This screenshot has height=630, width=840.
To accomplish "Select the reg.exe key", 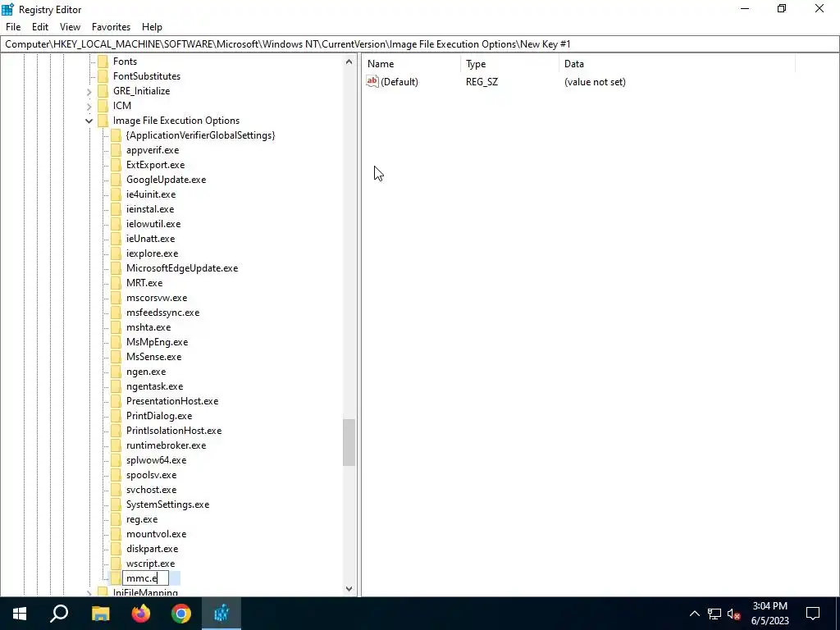I will [x=142, y=518].
